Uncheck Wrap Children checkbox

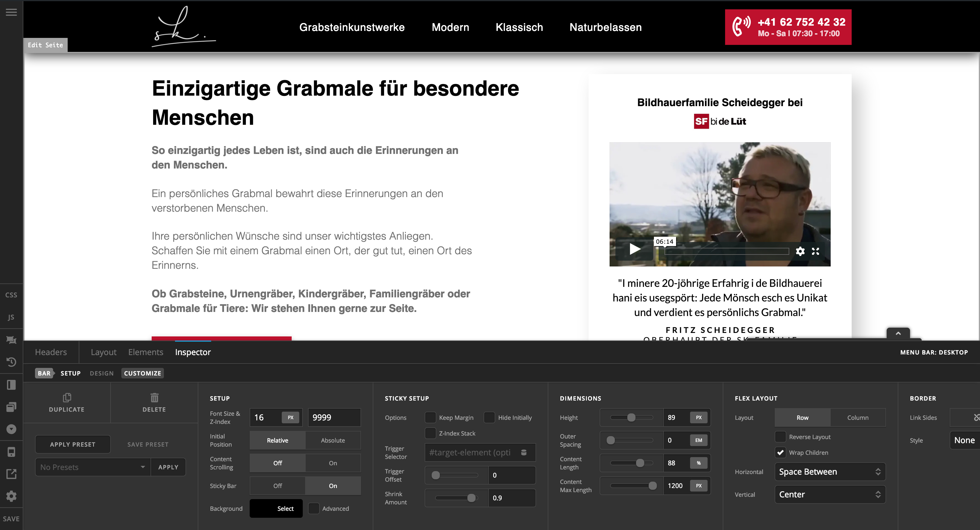[781, 452]
